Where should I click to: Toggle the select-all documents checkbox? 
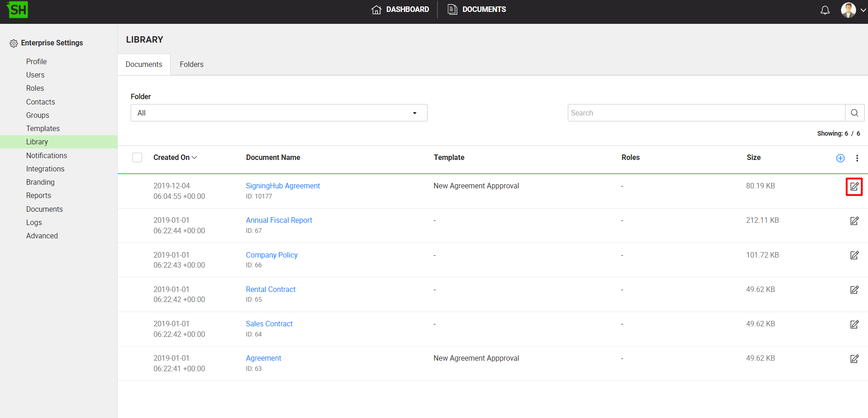(137, 158)
